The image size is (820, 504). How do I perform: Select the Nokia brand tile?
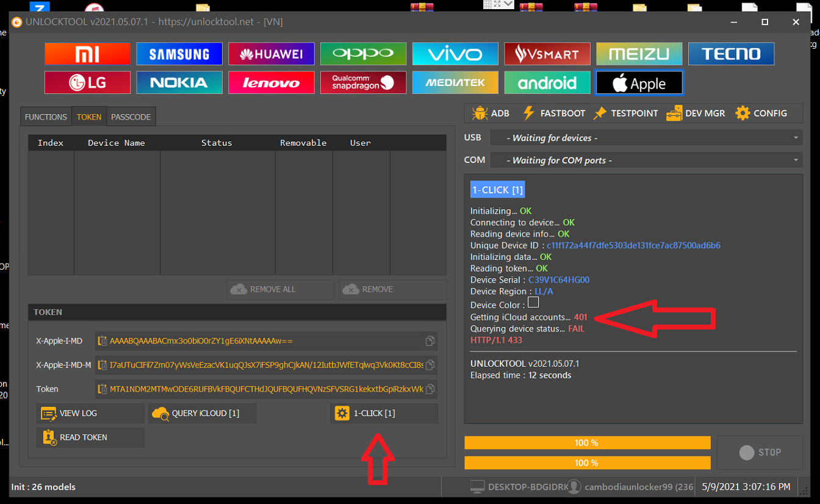click(x=179, y=82)
